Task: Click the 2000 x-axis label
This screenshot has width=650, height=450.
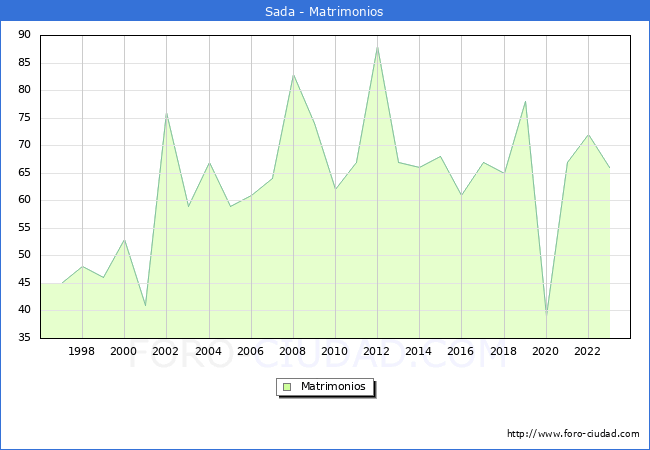Action: tap(124, 352)
